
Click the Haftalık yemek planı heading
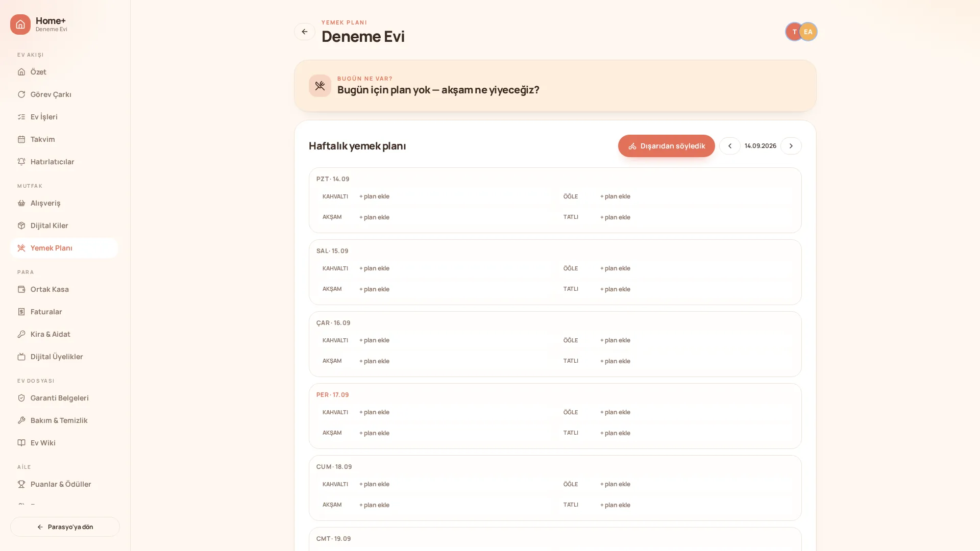coord(357,146)
